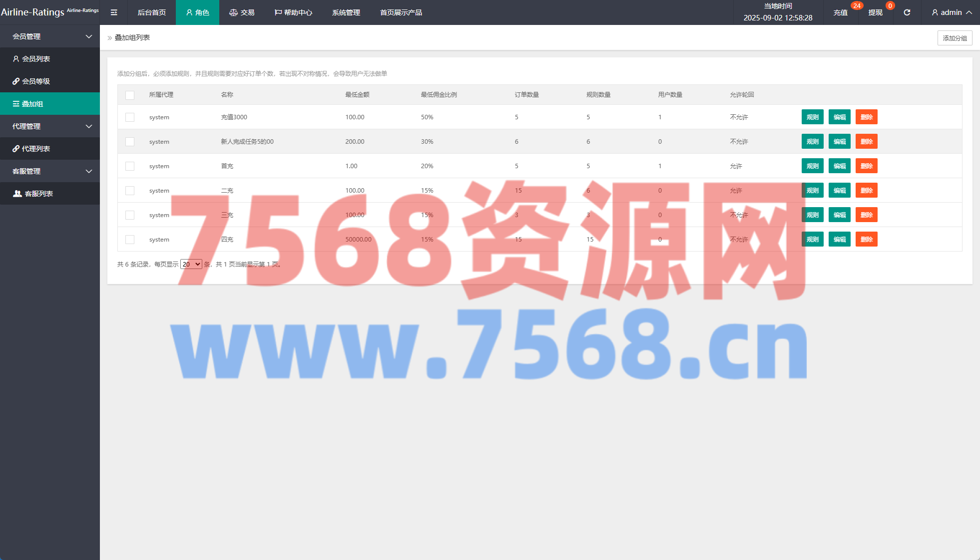Select the 叠加组 list icon in sidebar
The image size is (980, 560).
16,104
